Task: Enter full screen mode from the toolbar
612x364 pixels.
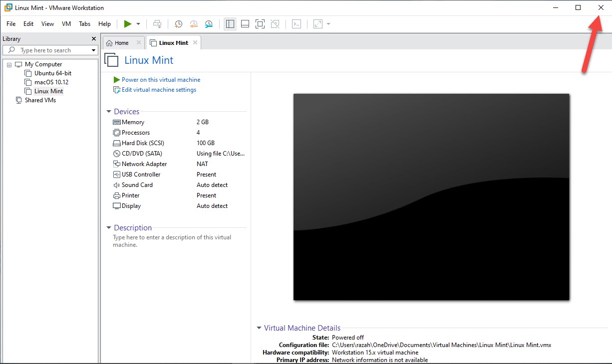Action: point(260,24)
